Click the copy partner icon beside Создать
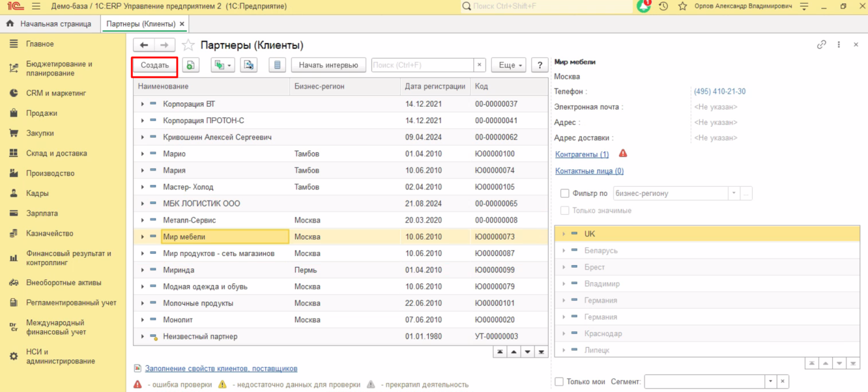868x392 pixels. coord(191,65)
